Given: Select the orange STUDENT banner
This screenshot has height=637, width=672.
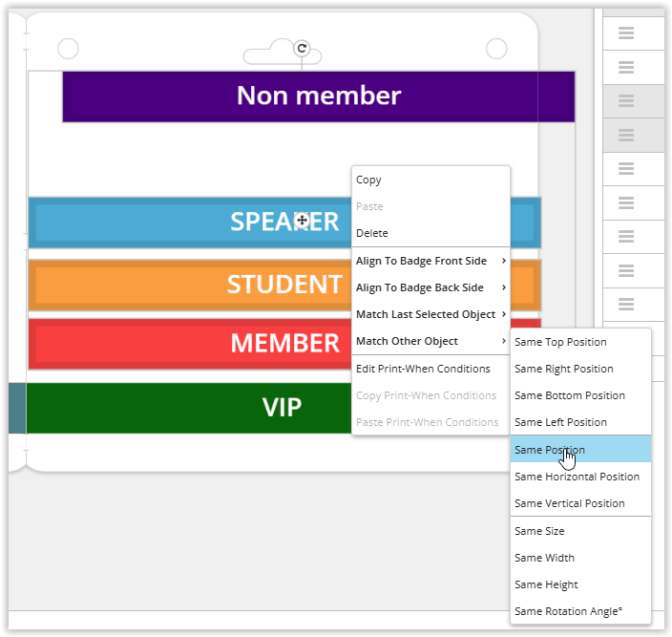Looking at the screenshot, I should 191,285.
